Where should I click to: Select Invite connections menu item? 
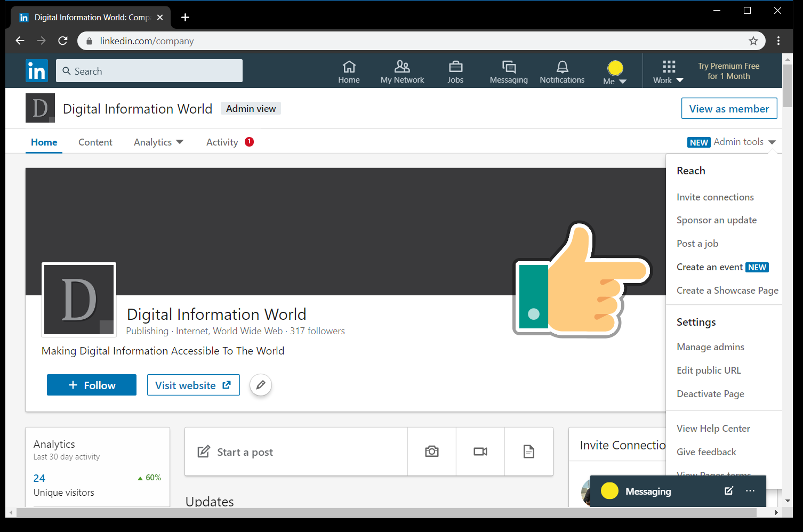(715, 197)
